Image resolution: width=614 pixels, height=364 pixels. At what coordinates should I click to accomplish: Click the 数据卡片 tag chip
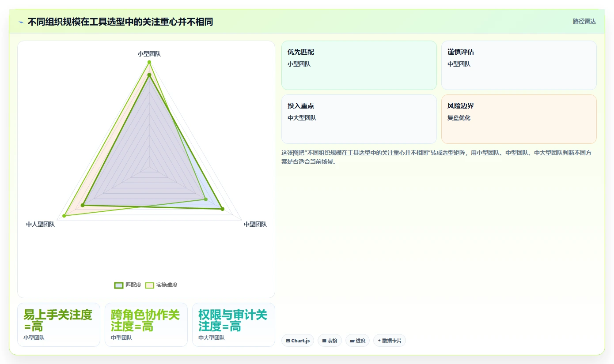pos(390,341)
